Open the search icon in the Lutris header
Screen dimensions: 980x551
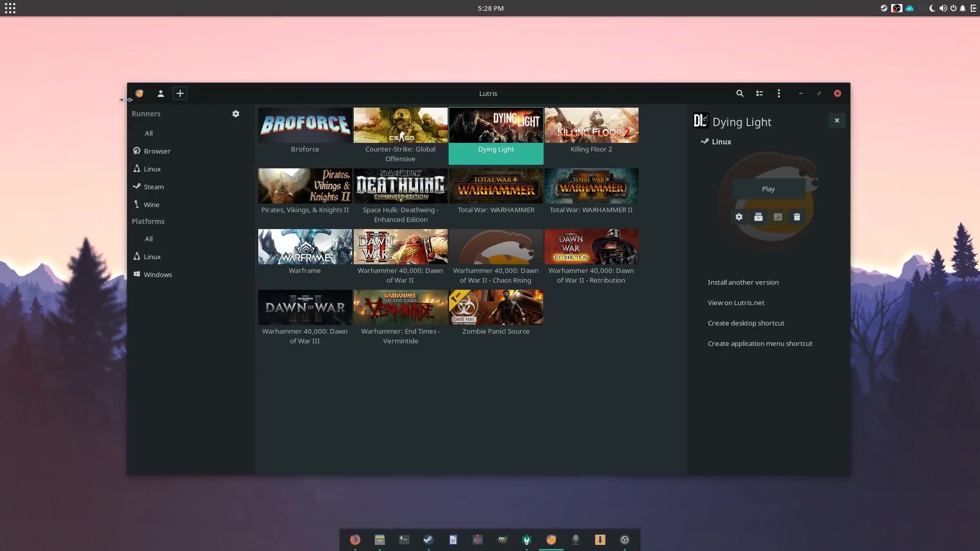[740, 93]
